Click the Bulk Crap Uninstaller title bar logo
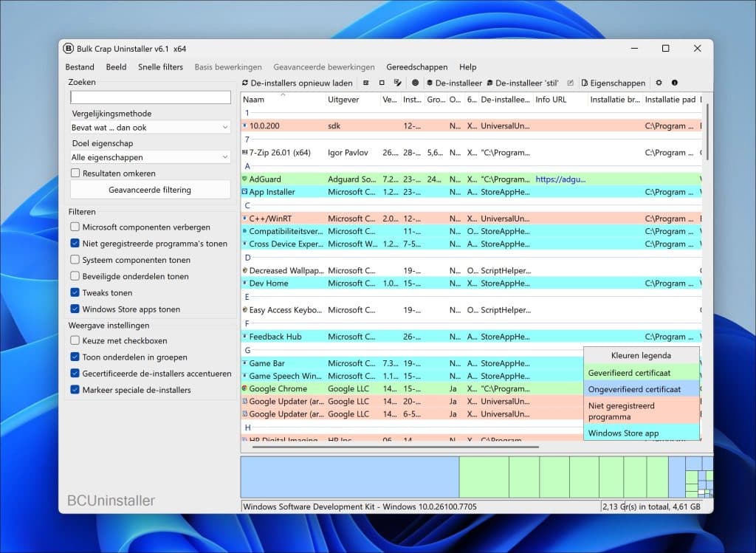 [69, 48]
